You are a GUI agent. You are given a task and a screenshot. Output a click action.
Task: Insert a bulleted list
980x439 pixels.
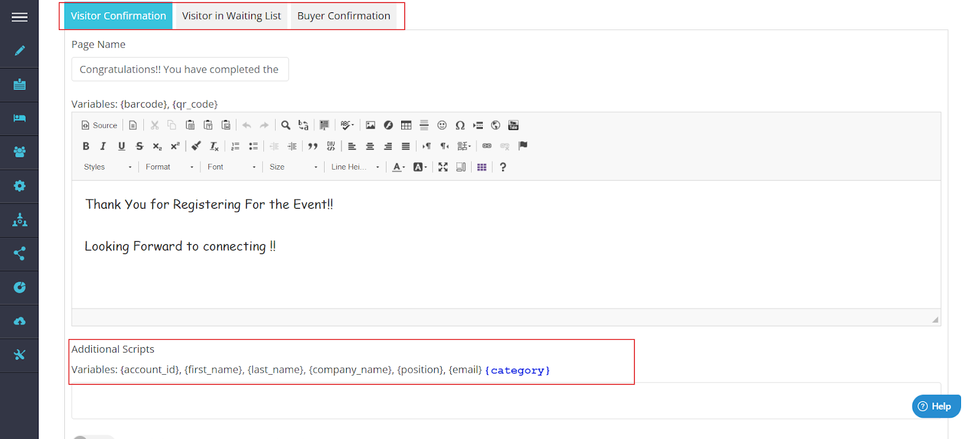tap(253, 146)
